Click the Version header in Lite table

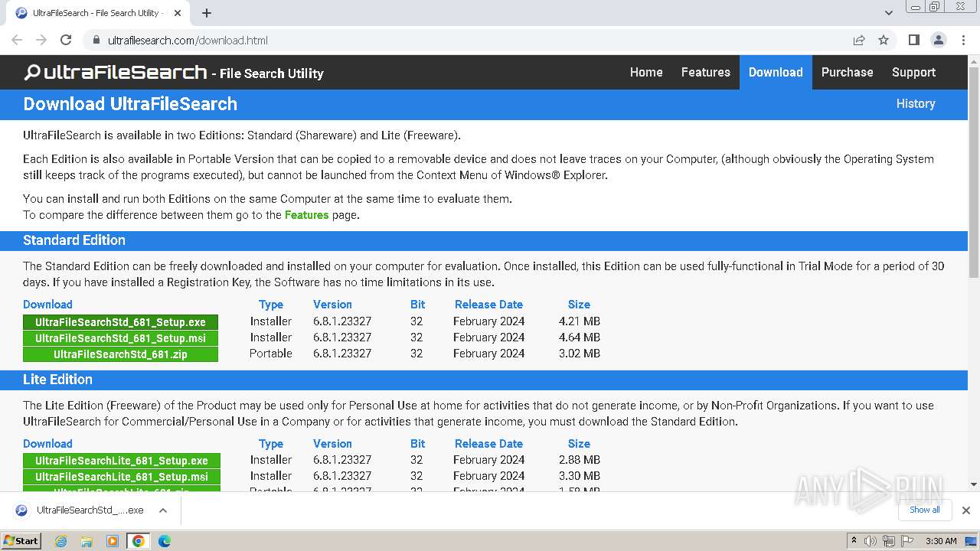[x=332, y=444]
